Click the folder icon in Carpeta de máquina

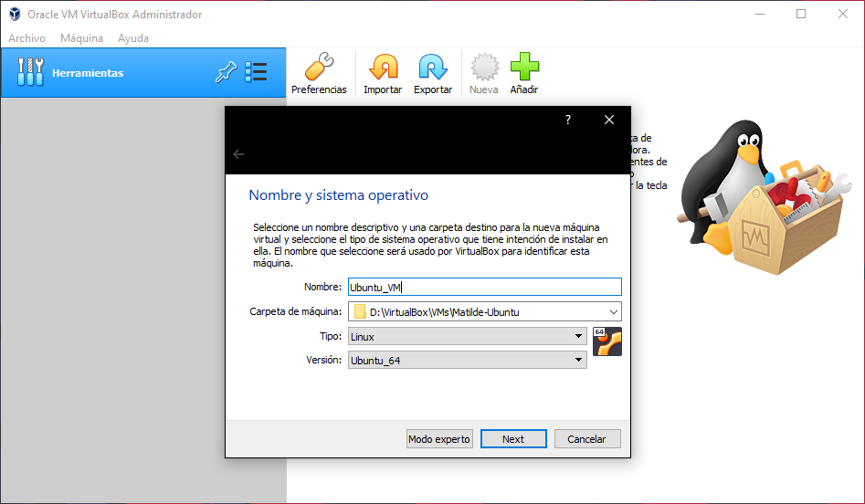tap(360, 312)
